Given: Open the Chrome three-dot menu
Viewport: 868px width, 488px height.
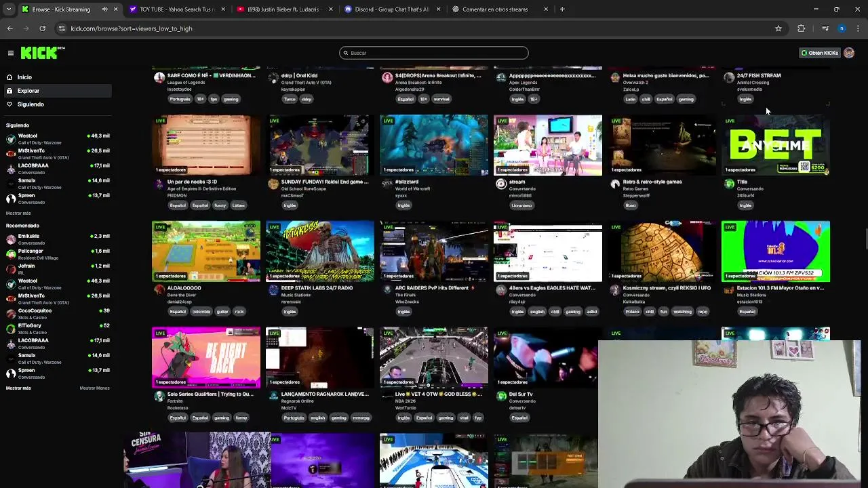Looking at the screenshot, I should pos(858,28).
